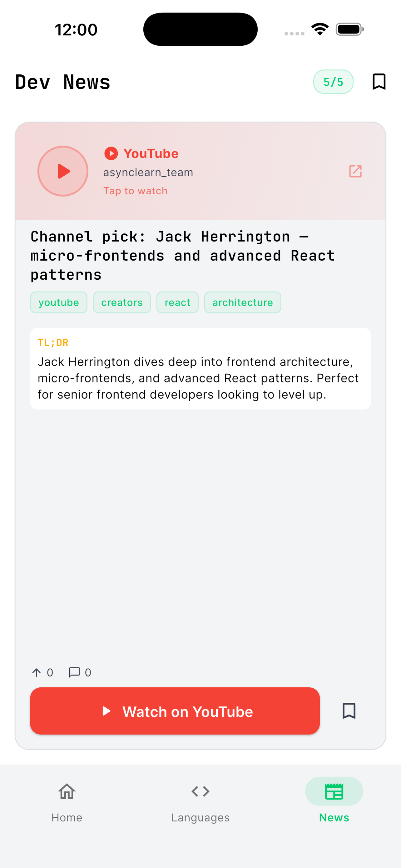The image size is (401, 868).
Task: Select the react tag chip
Action: tap(177, 302)
